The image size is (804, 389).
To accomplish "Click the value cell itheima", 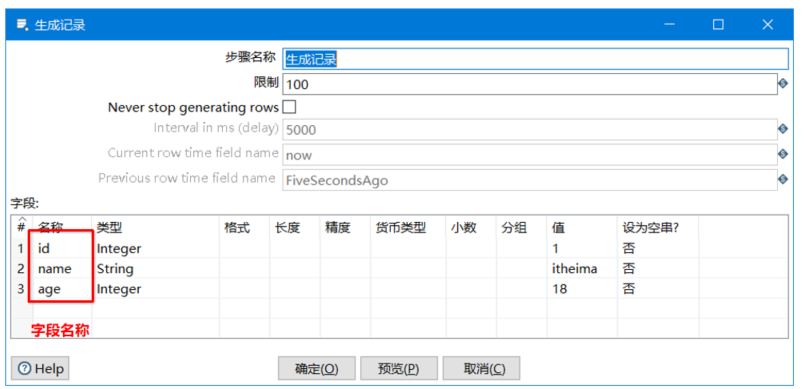I will click(582, 269).
